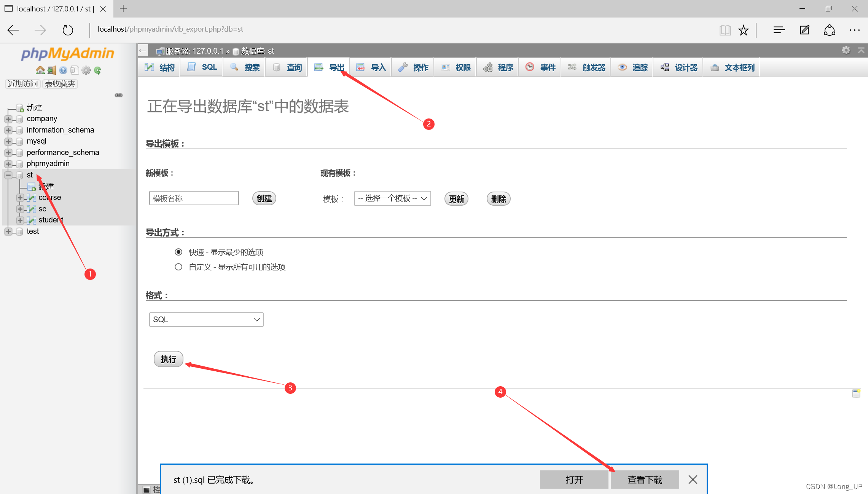This screenshot has height=494, width=868.
Task: Click the 删除 template button
Action: coord(499,199)
